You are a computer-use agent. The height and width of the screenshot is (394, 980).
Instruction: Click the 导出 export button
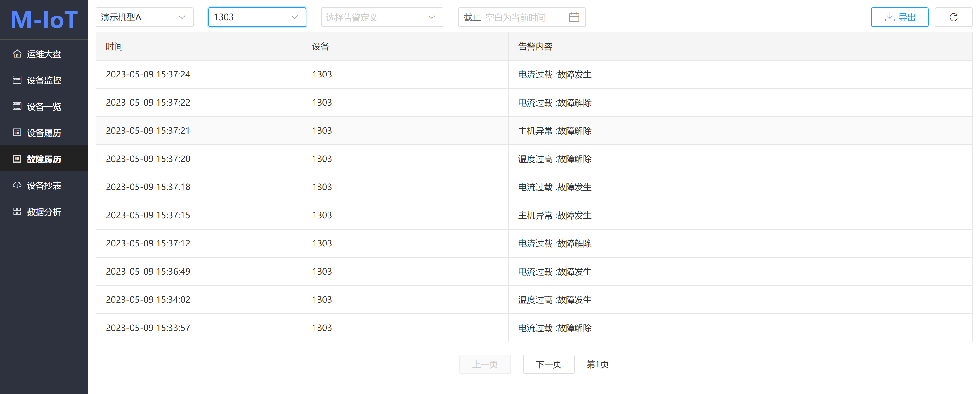[899, 17]
